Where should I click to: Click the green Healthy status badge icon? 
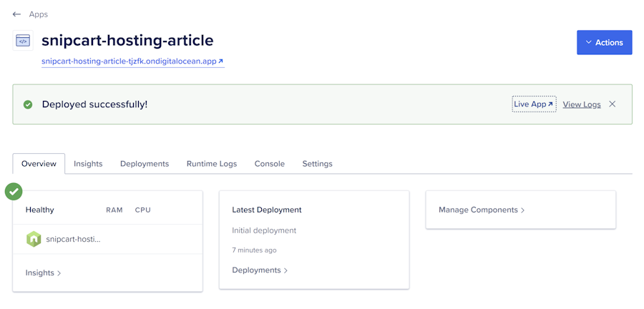[14, 191]
